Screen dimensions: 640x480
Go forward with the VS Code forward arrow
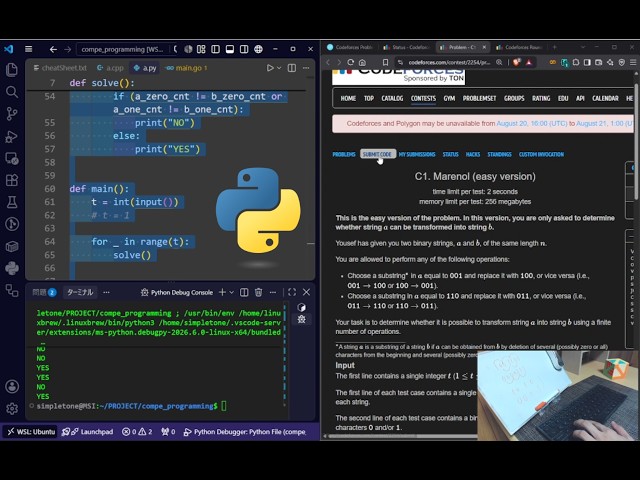tap(68, 49)
